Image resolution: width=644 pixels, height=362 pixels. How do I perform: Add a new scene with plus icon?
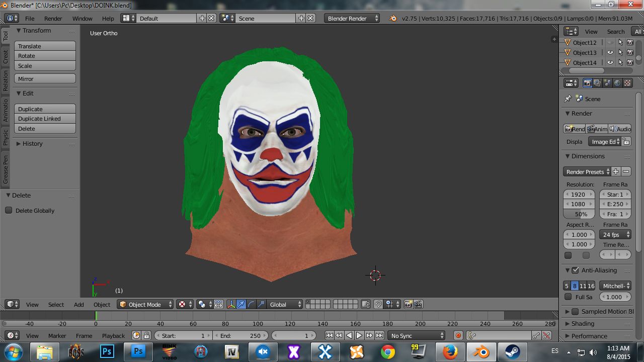tap(301, 18)
